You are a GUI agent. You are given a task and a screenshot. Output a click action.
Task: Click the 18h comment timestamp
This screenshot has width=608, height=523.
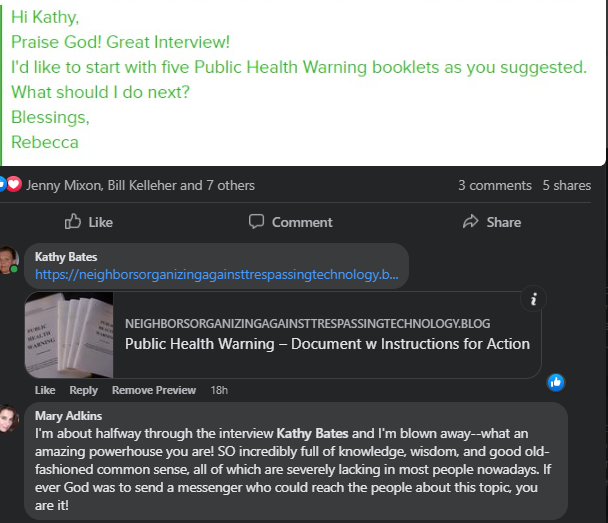220,390
